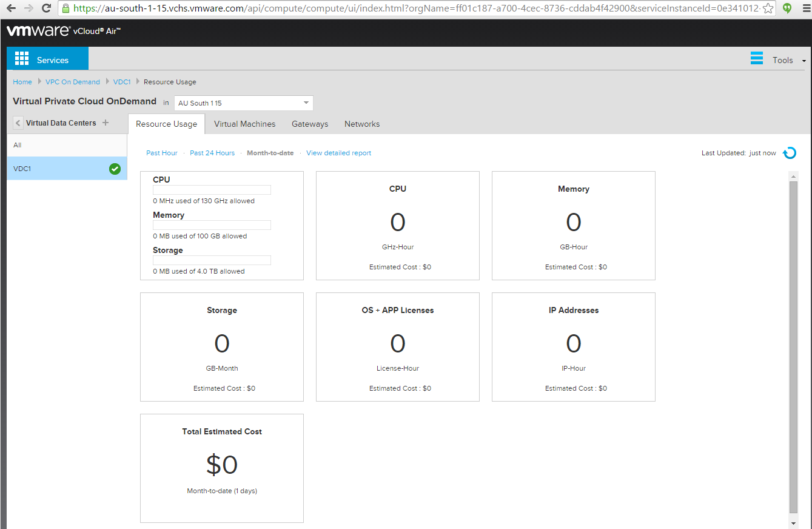
Task: Click the "IP-Hour" unit label
Action: coord(574,368)
